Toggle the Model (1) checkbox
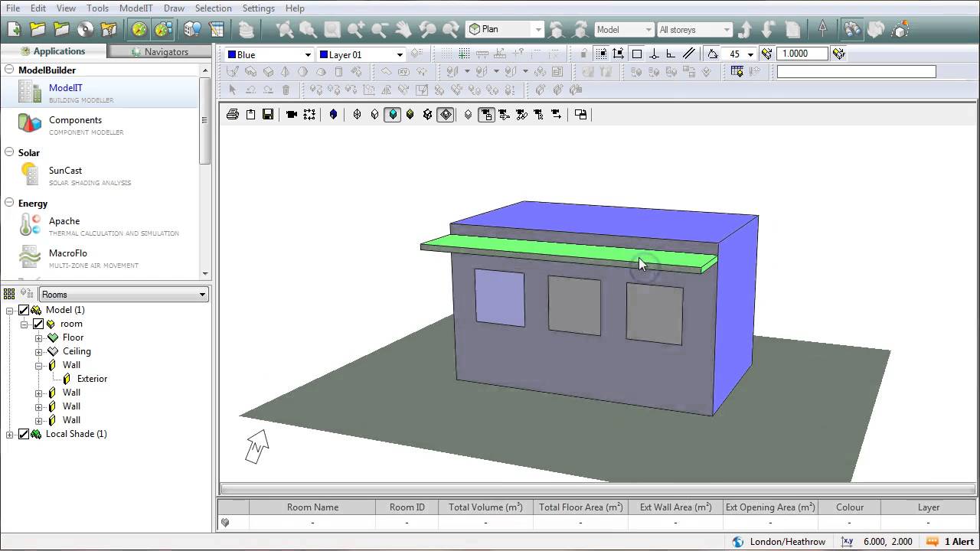The image size is (980, 551). [24, 310]
